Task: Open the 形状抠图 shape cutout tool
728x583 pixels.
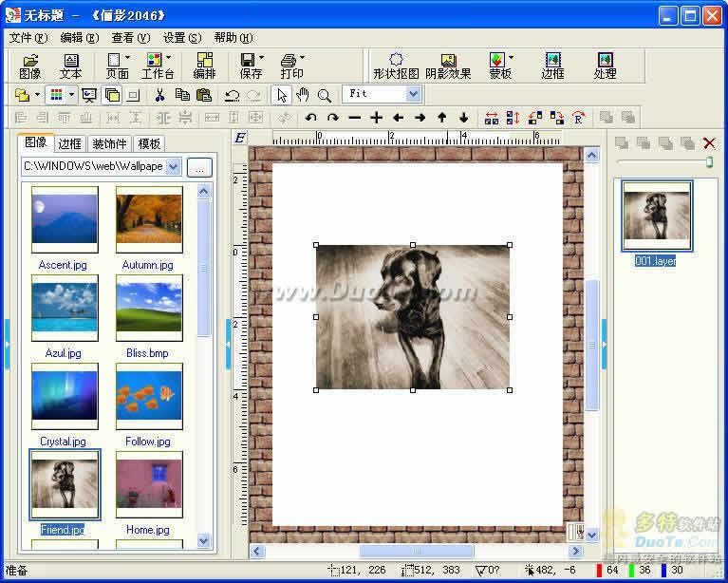Action: tap(396, 66)
